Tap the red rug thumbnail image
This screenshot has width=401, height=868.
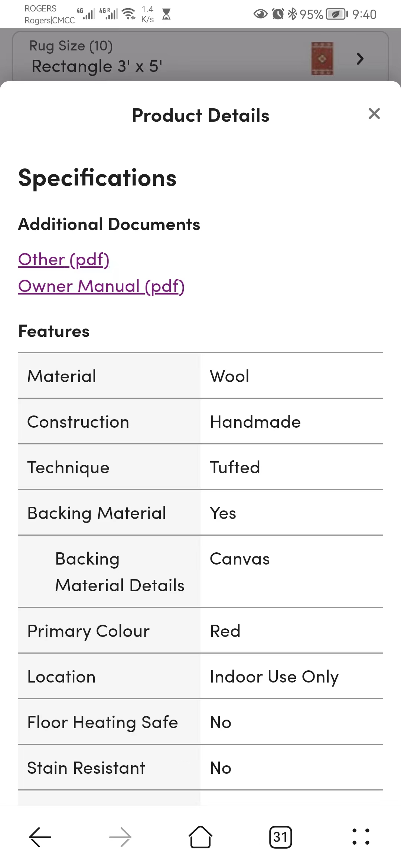[322, 59]
